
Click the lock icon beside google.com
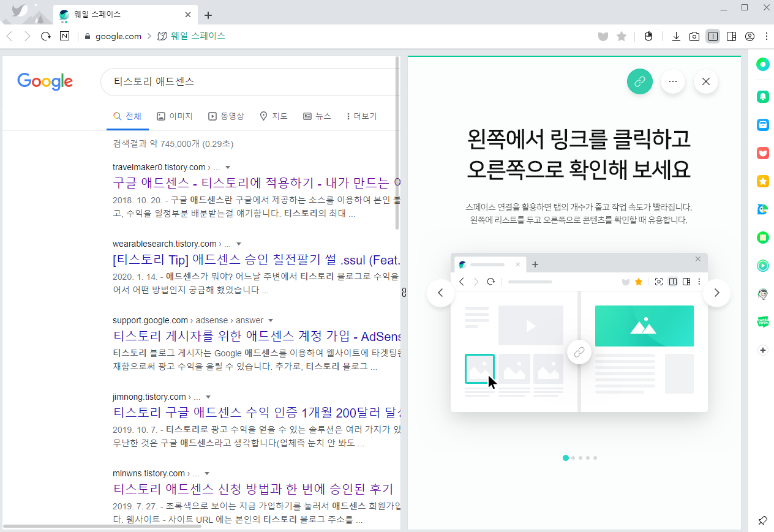tap(88, 37)
